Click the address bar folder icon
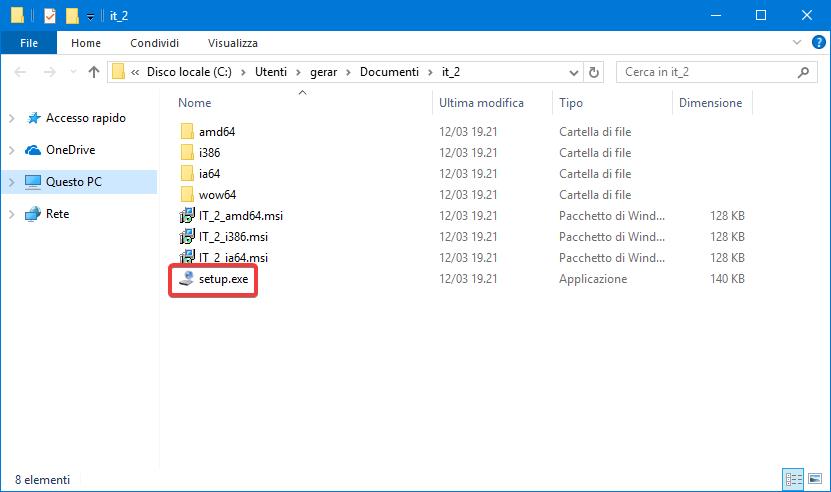 [118, 72]
